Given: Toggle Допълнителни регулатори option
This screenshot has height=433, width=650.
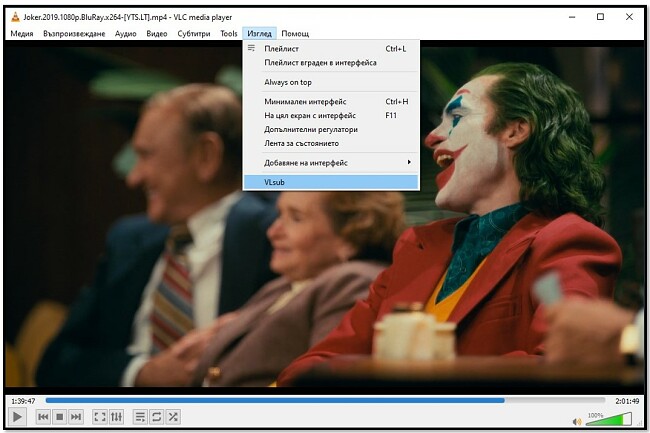Looking at the screenshot, I should pos(331,129).
